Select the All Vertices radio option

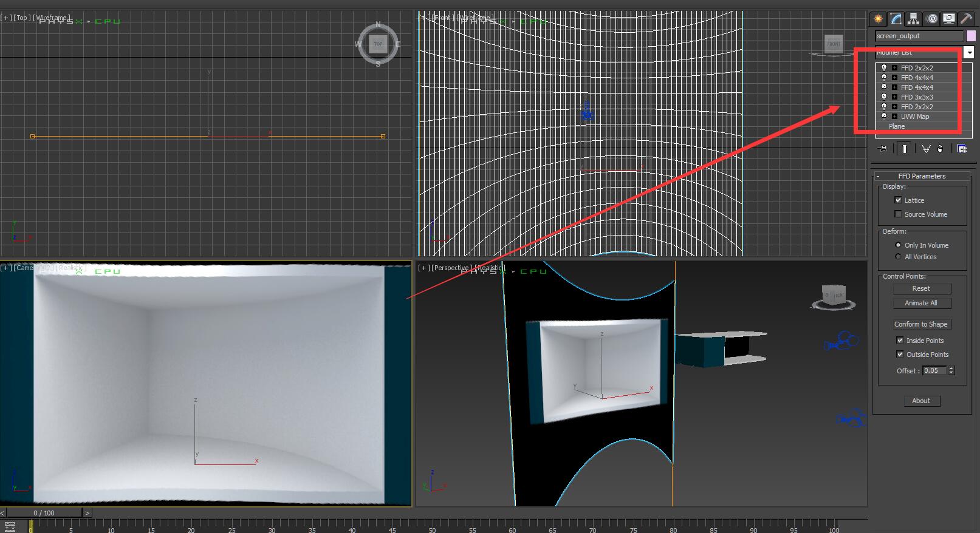(x=898, y=257)
